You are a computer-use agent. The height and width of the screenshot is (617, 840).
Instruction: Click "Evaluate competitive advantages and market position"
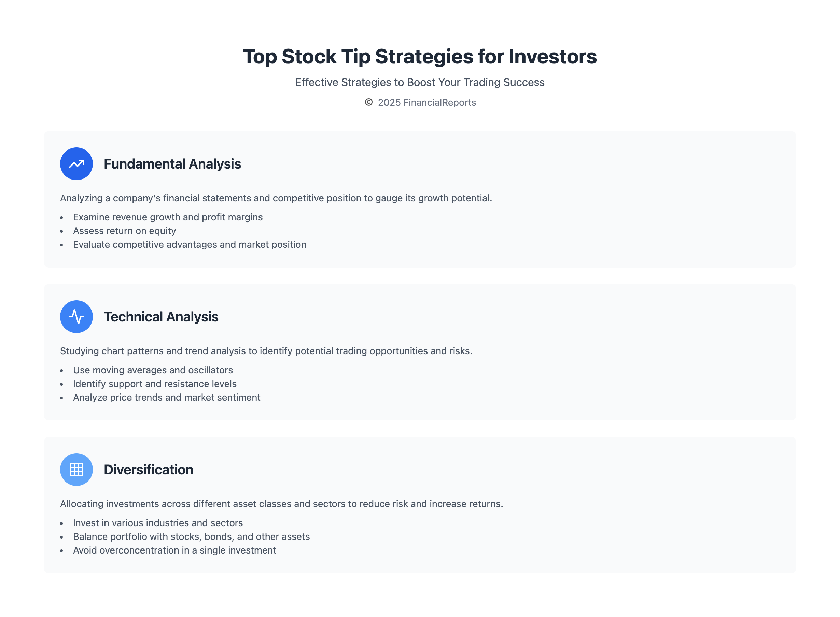tap(190, 244)
